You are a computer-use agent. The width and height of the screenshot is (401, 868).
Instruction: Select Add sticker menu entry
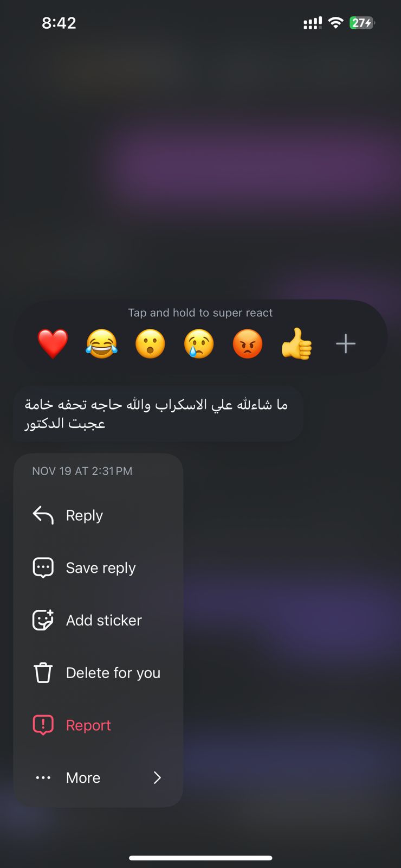(98, 620)
